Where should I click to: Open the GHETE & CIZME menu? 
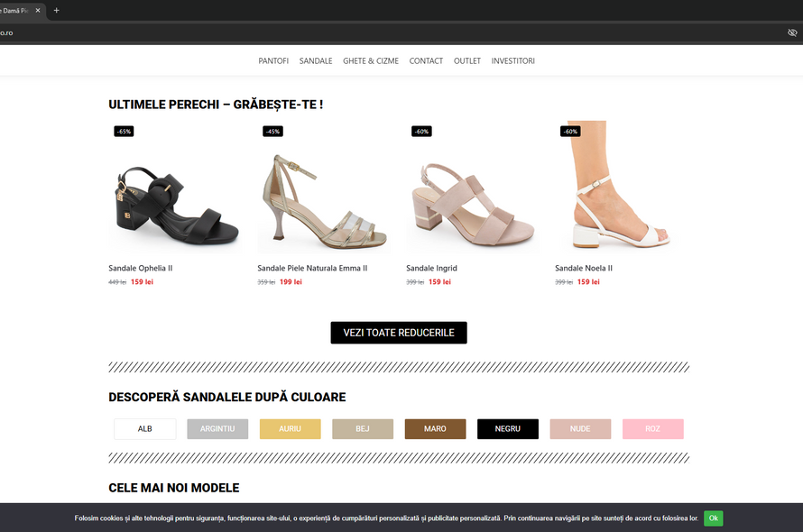coord(371,61)
